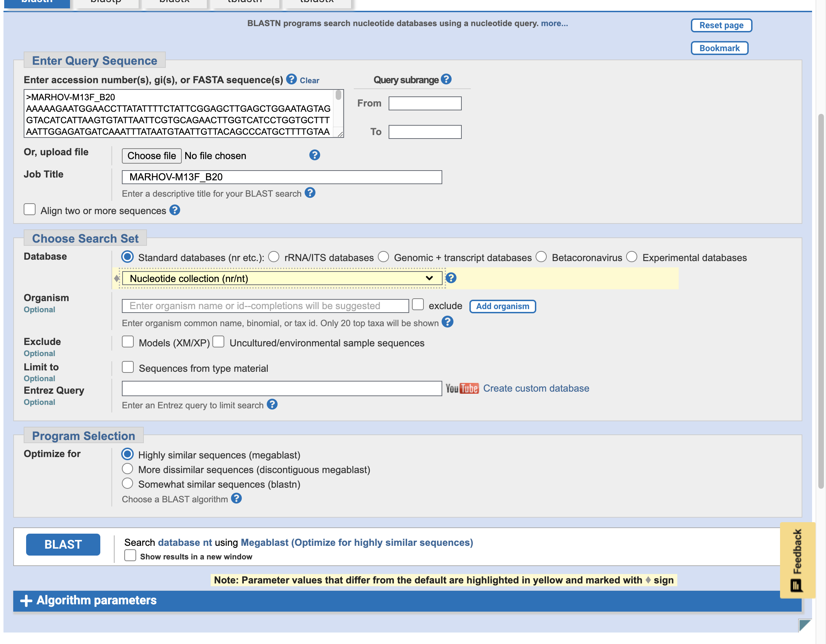Select Genomic + transcript databases option
Screen dimensions: 826x644
(383, 257)
